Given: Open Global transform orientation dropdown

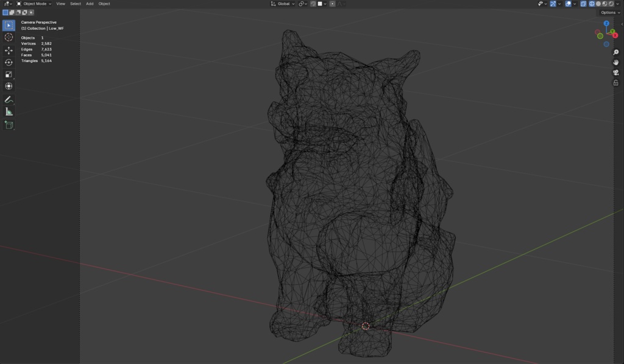Looking at the screenshot, I should coord(283,4).
